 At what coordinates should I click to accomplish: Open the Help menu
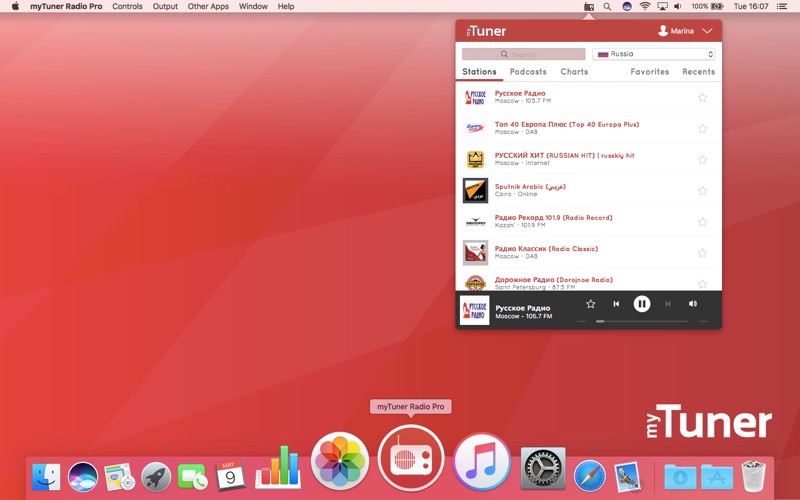286,6
